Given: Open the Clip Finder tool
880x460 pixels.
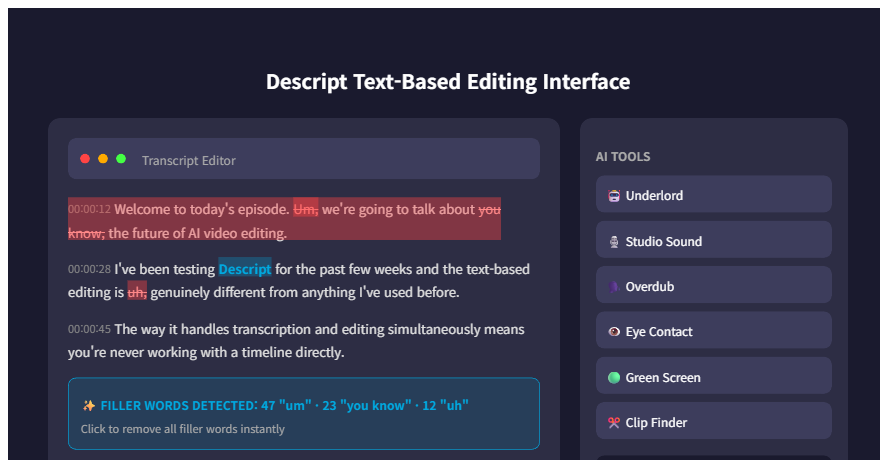Looking at the screenshot, I should click(x=714, y=421).
